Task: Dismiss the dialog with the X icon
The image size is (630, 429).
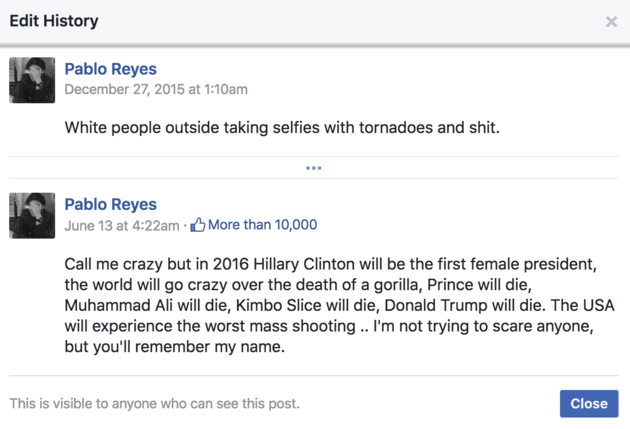Action: point(611,22)
